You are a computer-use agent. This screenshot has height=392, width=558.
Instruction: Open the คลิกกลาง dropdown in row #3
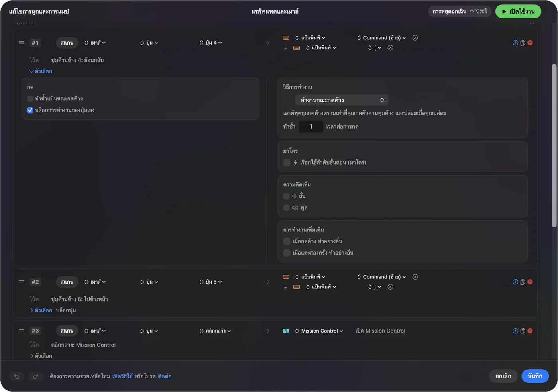point(215,331)
